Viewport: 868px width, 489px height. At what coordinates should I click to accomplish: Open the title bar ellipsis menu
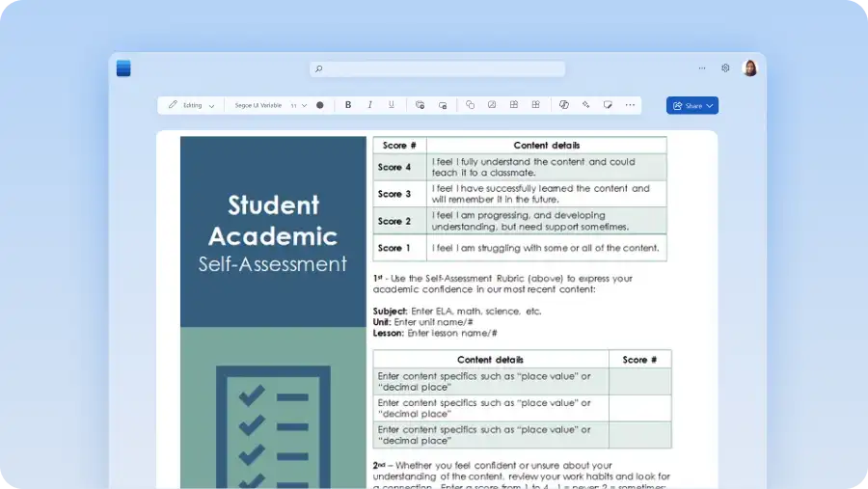(702, 68)
